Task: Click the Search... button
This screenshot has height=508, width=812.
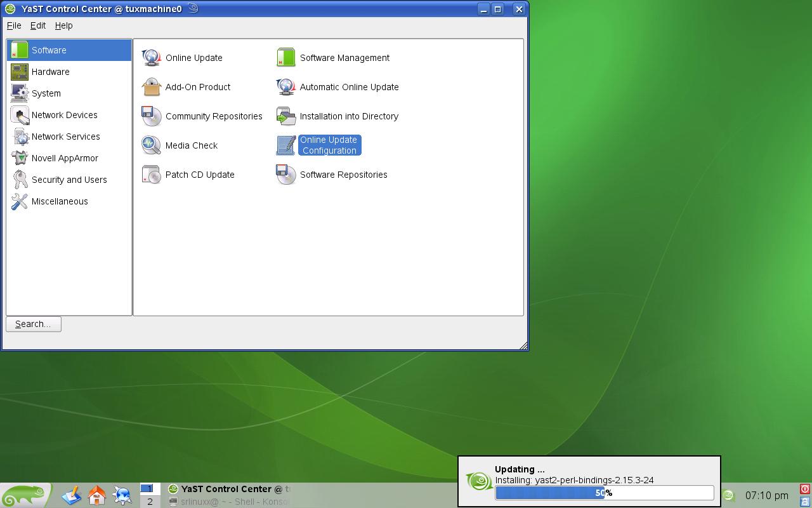Action: tap(34, 324)
